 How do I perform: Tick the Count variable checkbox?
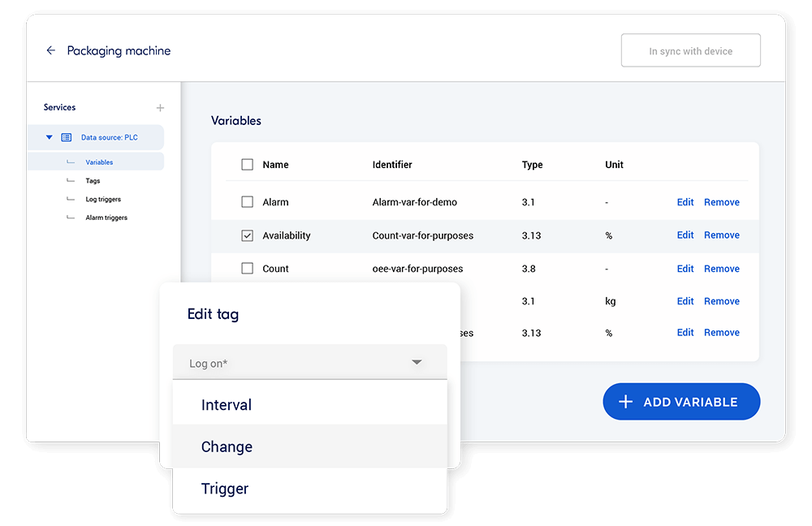[247, 269]
